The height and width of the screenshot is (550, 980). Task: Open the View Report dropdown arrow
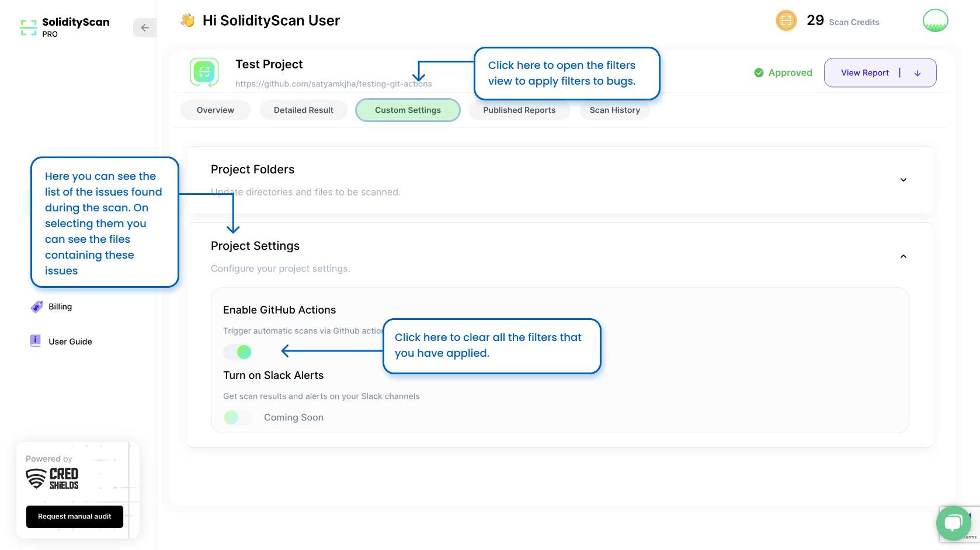pyautogui.click(x=918, y=73)
